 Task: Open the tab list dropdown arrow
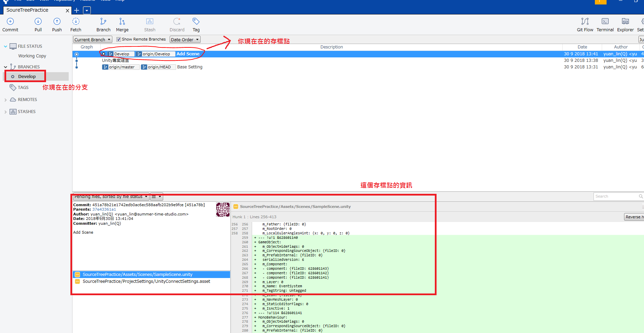coord(87,10)
